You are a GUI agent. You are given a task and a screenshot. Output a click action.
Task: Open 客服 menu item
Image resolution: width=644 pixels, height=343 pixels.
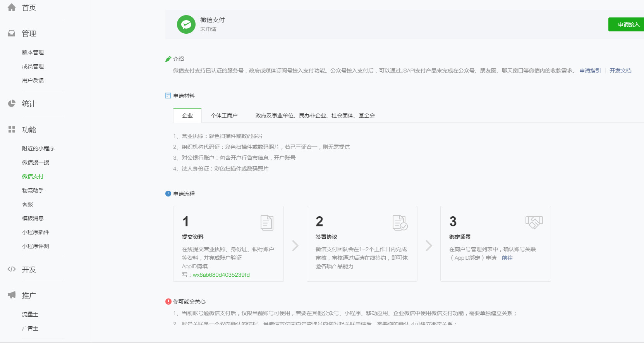(x=27, y=204)
